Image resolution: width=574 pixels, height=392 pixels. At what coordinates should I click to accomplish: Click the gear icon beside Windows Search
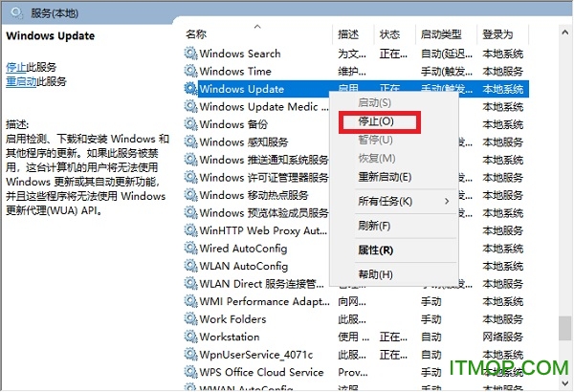point(190,54)
